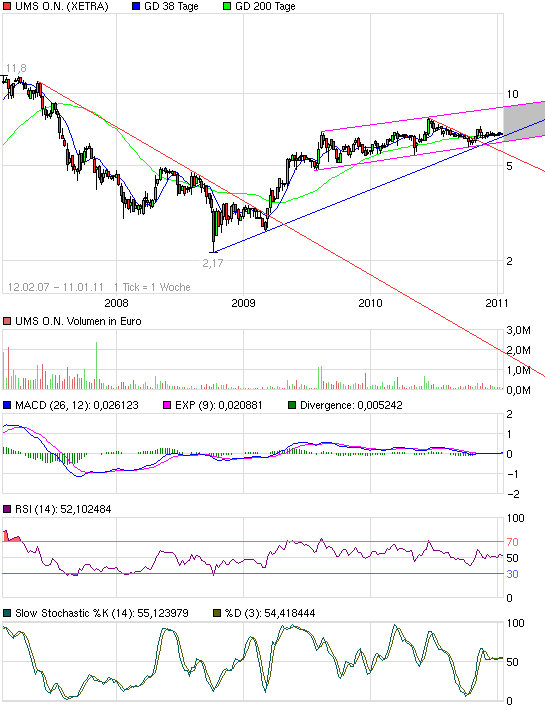Click the teal Slow Stochastic %K swatch
Screen dimensions: 545x710
(7, 613)
